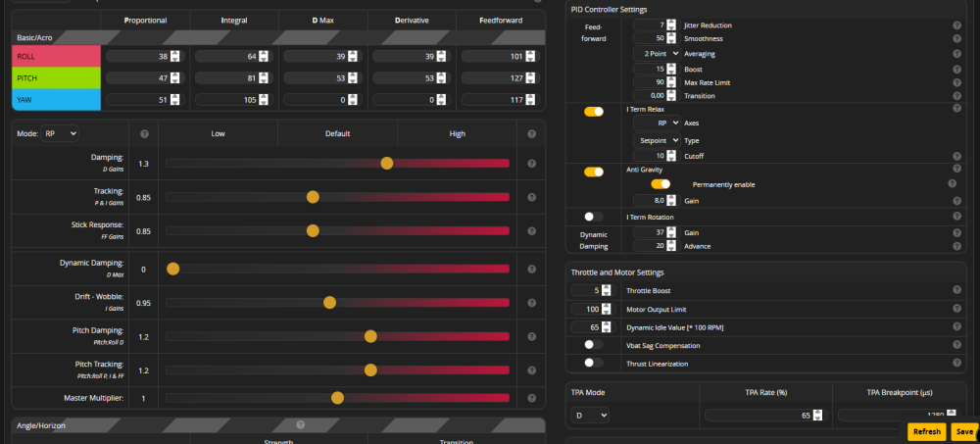
Task: Click the ROLL Proportional value field
Action: click(137, 56)
